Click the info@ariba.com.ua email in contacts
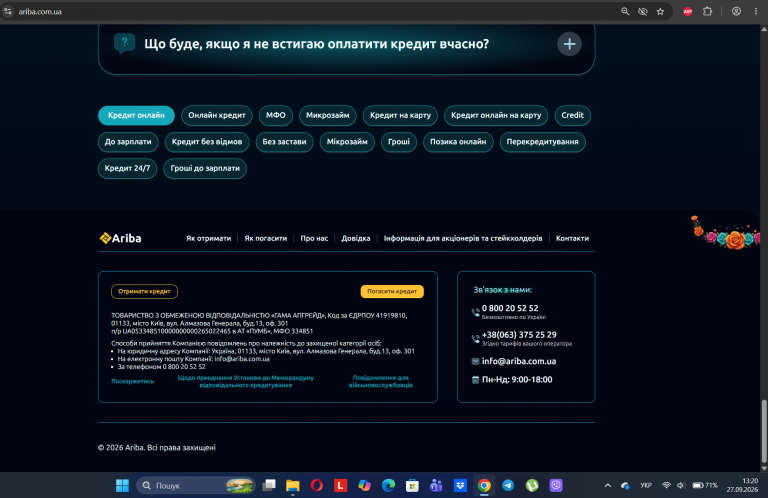 [x=519, y=361]
